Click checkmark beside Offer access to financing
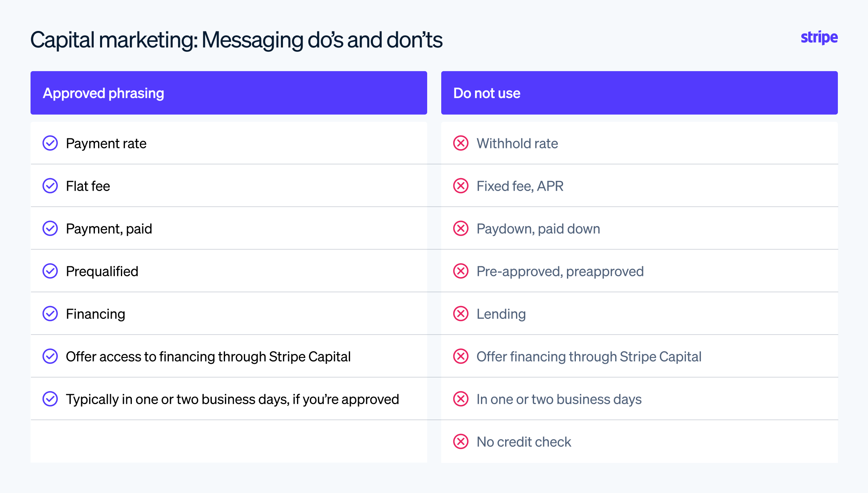 pyautogui.click(x=50, y=356)
